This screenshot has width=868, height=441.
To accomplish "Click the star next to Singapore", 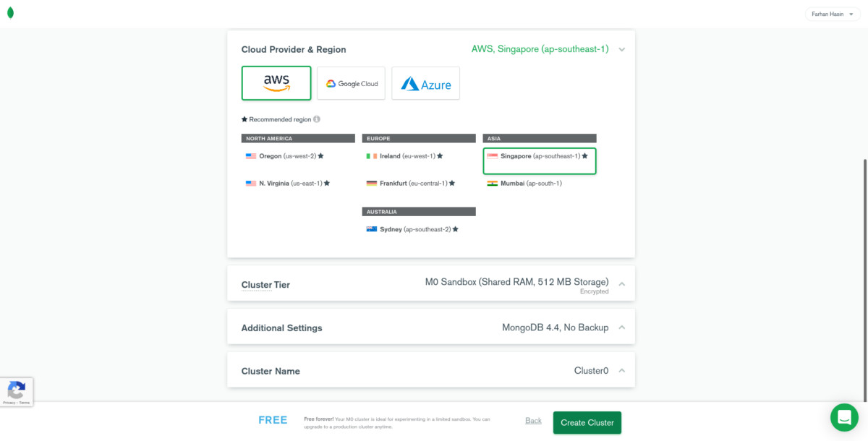I will tap(584, 155).
